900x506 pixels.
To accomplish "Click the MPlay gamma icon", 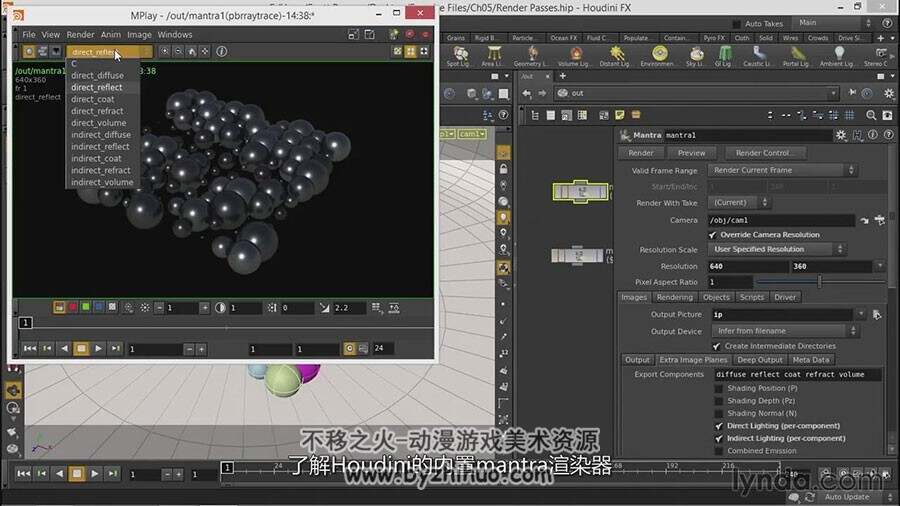I will [x=325, y=308].
